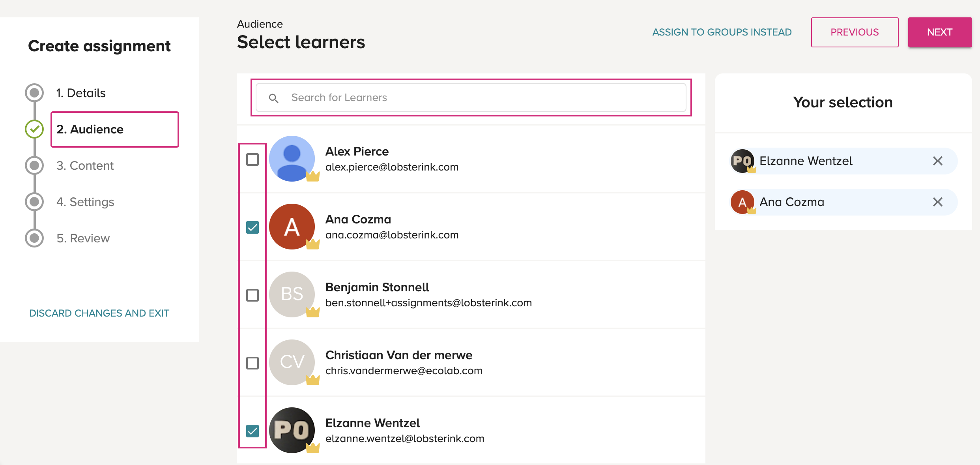980x465 pixels.
Task: Click the Ana Cozma red avatar in learner list
Action: 292,227
